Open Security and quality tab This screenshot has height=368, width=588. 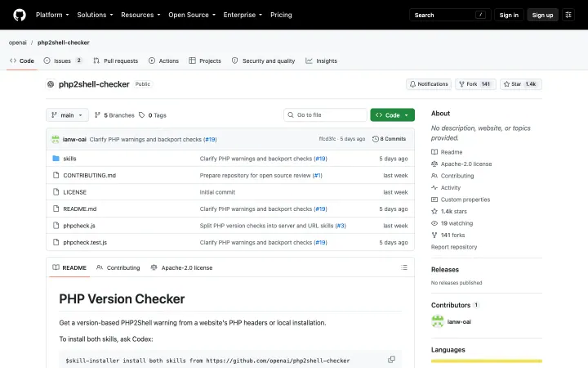[263, 61]
